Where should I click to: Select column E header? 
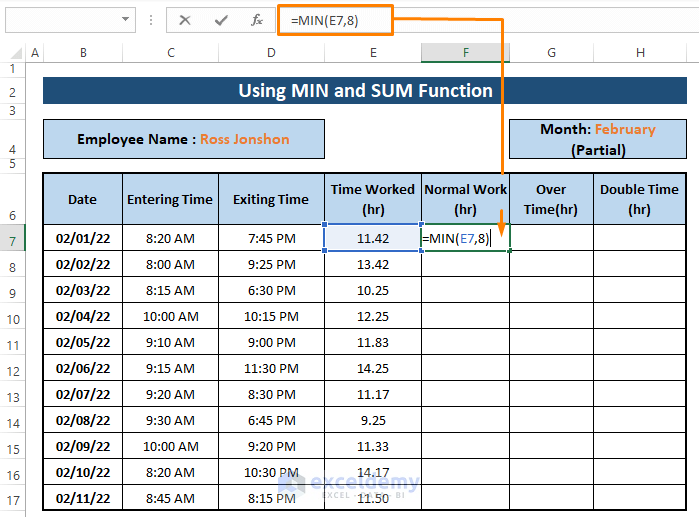tap(372, 53)
